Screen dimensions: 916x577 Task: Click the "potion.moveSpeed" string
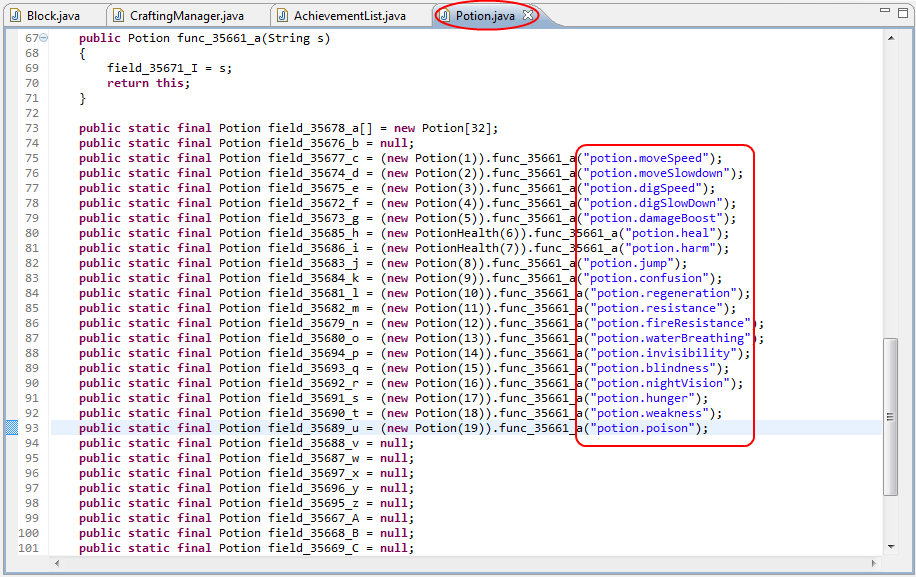click(646, 158)
